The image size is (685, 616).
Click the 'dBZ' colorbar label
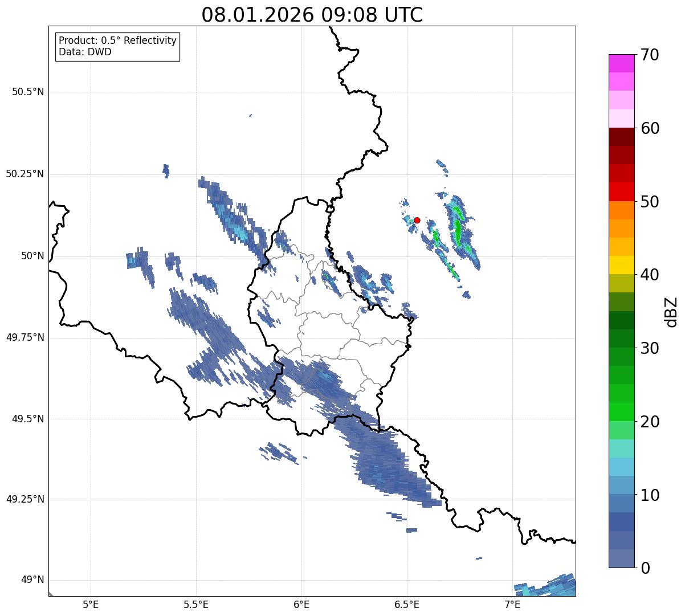671,311
